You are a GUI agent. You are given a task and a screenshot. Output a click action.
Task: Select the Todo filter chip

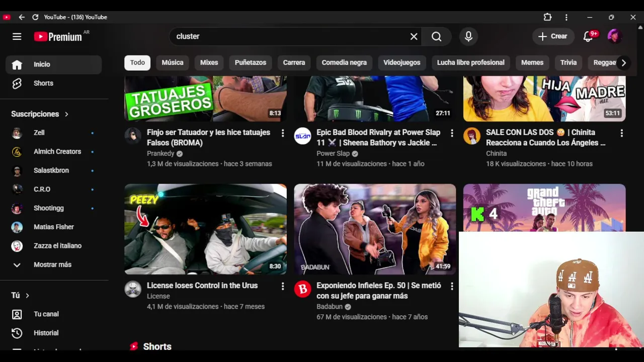(137, 62)
